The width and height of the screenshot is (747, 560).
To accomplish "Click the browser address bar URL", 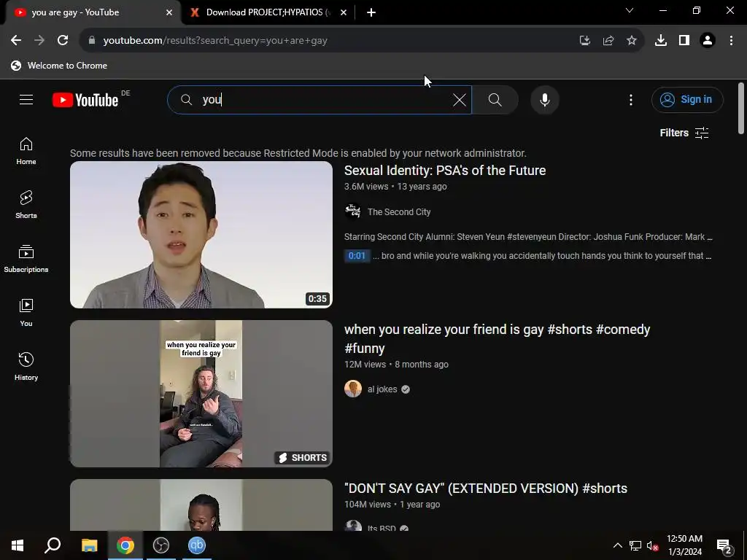I will coord(215,41).
